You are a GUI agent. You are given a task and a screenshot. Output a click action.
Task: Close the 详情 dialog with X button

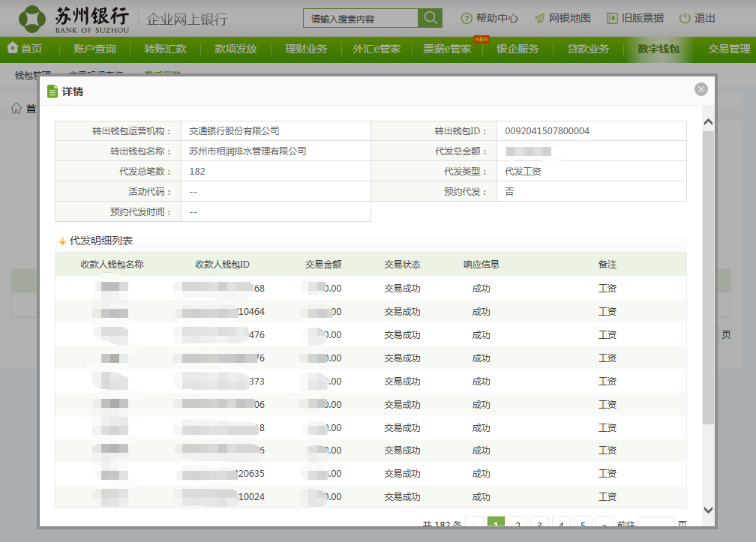pos(701,89)
